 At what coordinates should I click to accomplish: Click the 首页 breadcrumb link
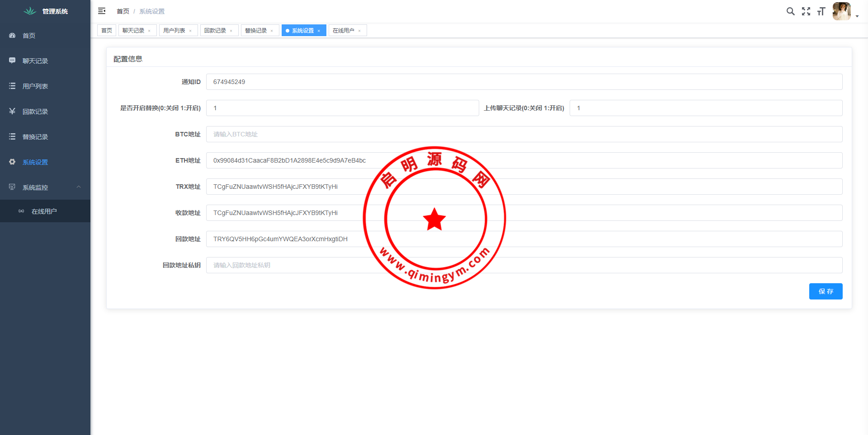pyautogui.click(x=123, y=11)
